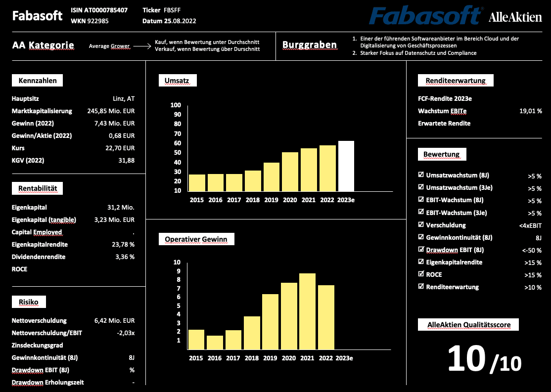Viewport: 551px width, 392px height.
Task: Toggle the Eigenkapitalrendite checkbox under Bewertung
Action: point(421,261)
